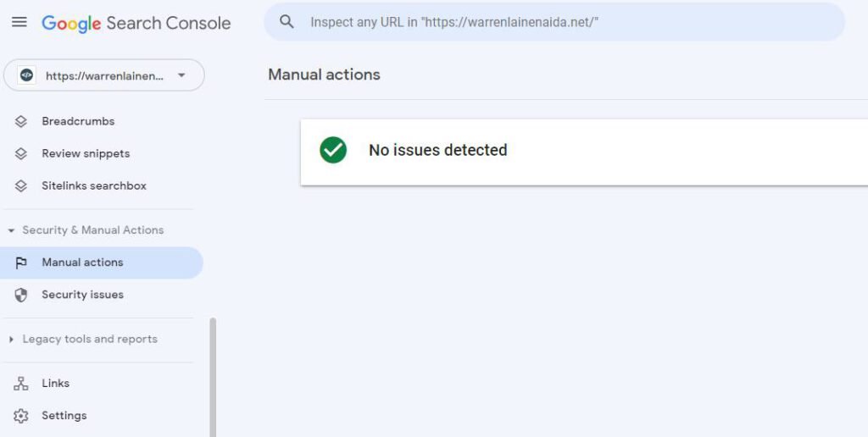
Task: Click the search magnifier icon
Action: (287, 22)
